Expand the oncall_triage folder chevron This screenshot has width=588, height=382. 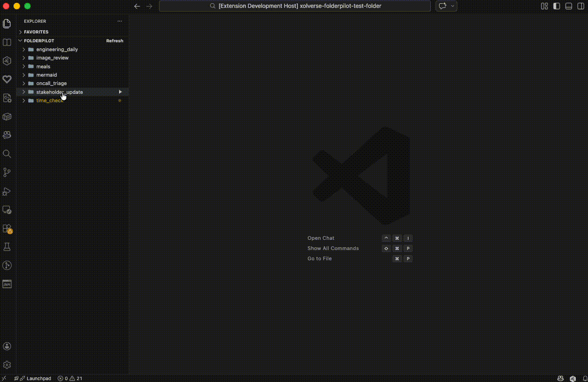coord(24,83)
